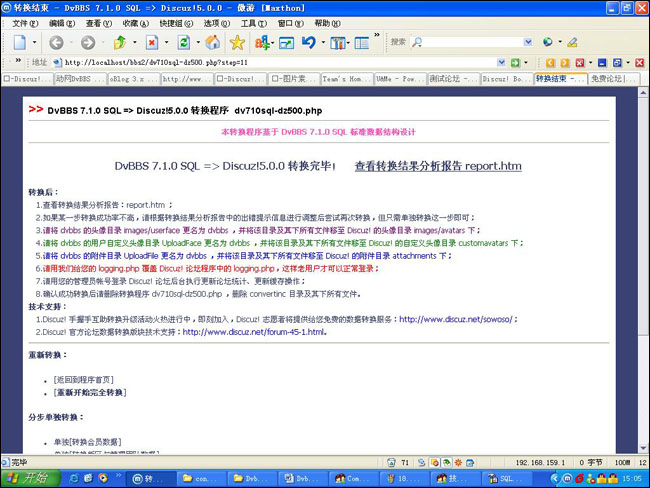Open the con... folder taskbar button
The height and width of the screenshot is (488, 650).
point(201,478)
